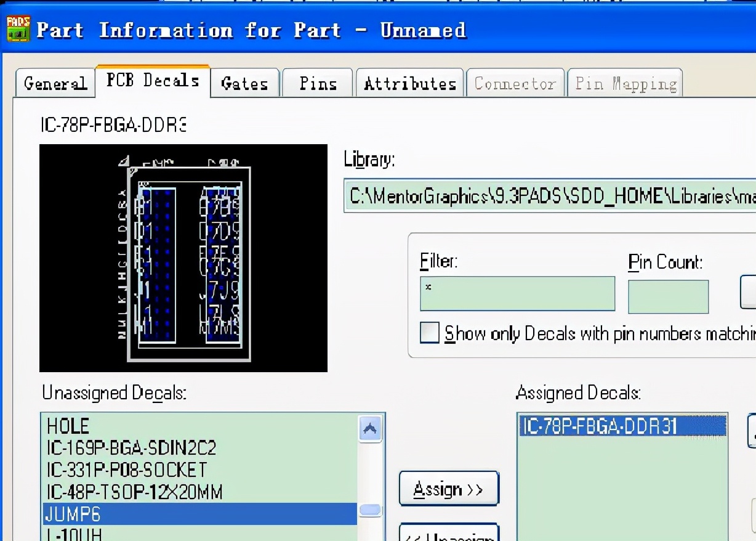The width and height of the screenshot is (756, 541).
Task: Click the Assign >> button
Action: [449, 489]
